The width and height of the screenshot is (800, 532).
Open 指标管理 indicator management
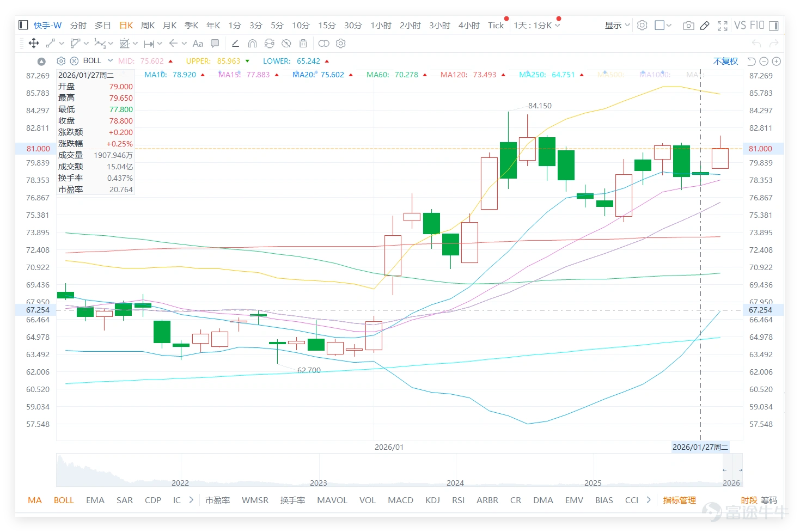click(x=679, y=500)
